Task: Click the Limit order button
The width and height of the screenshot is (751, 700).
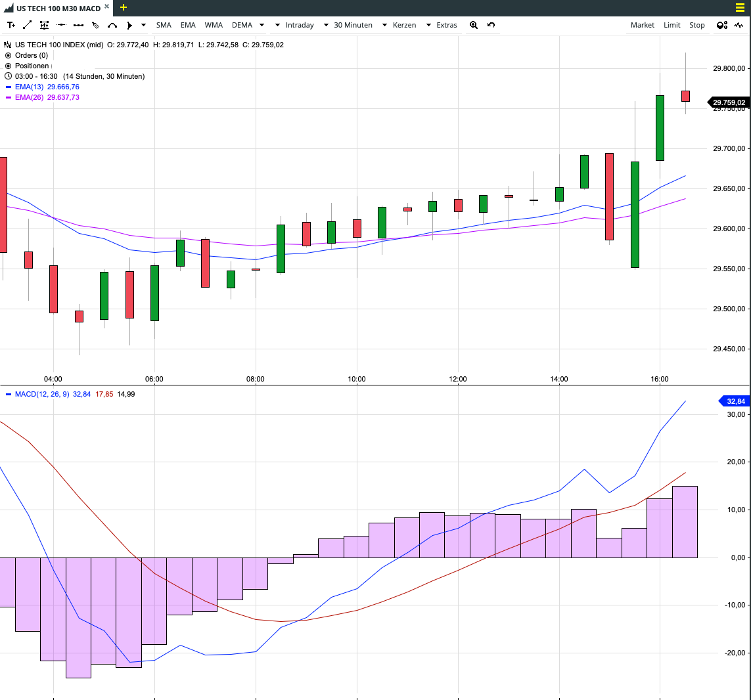Action: pos(672,25)
